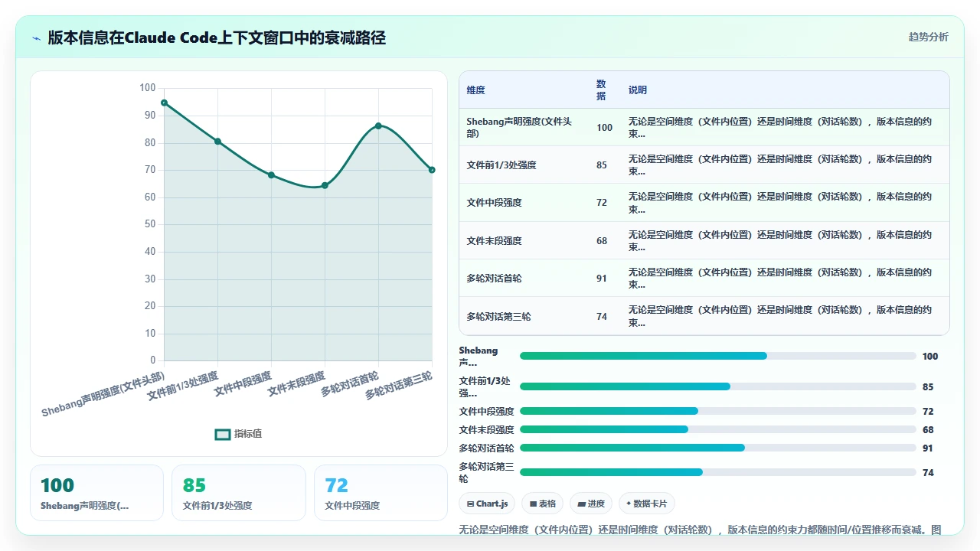
Task: Click the value 91 in the table
Action: [x=602, y=279]
